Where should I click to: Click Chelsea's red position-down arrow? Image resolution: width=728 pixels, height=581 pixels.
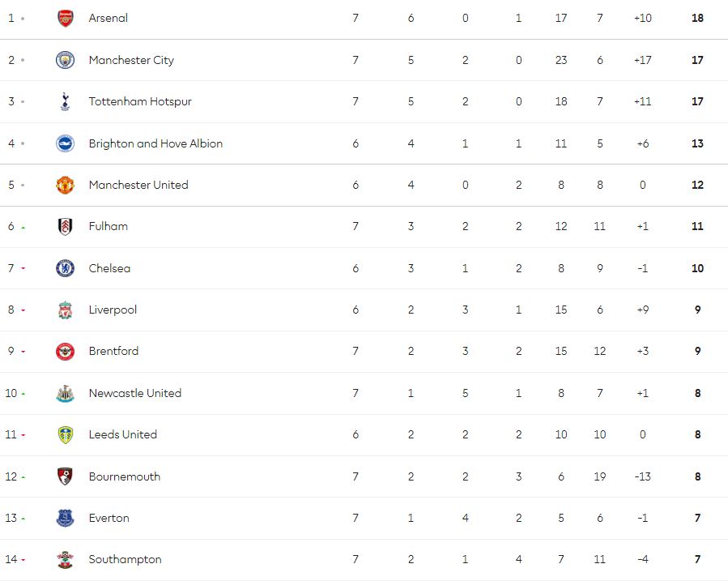[23, 269]
